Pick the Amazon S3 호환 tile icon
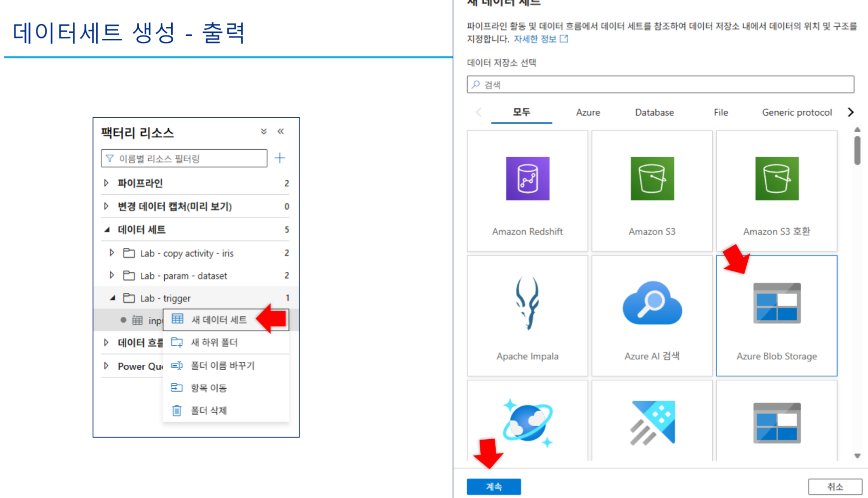This screenshot has height=498, width=868. 777,179
